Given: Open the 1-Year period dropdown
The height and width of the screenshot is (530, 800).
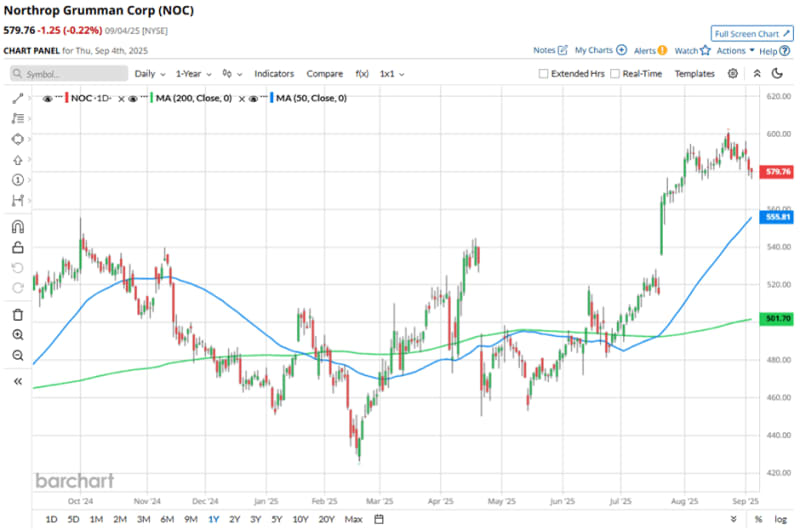Looking at the screenshot, I should (194, 74).
